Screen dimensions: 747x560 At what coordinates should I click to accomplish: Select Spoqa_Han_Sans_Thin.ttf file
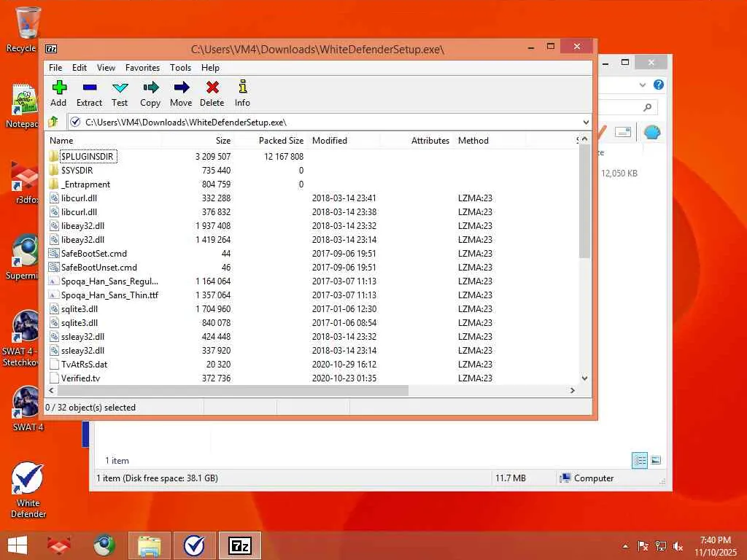tap(109, 295)
